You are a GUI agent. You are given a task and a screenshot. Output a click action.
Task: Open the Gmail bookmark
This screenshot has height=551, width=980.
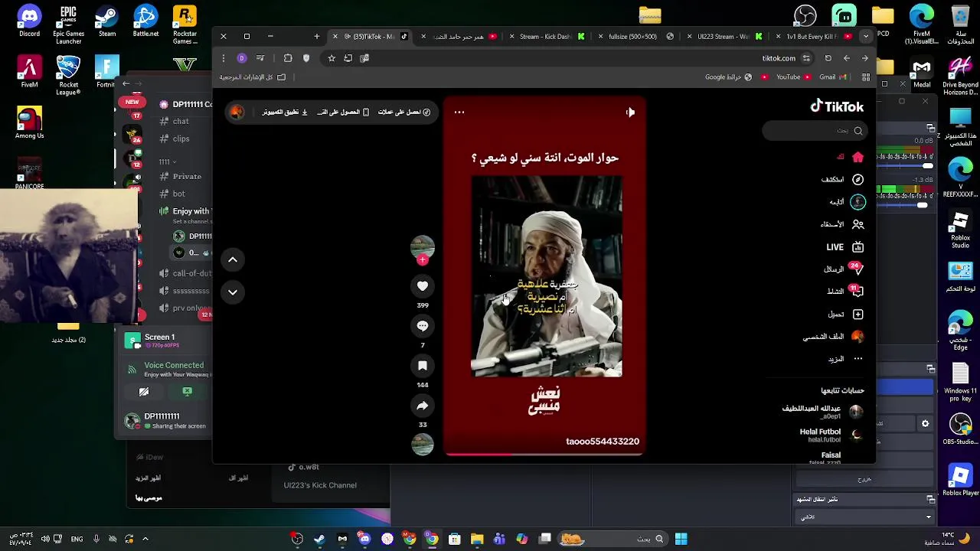tap(832, 77)
